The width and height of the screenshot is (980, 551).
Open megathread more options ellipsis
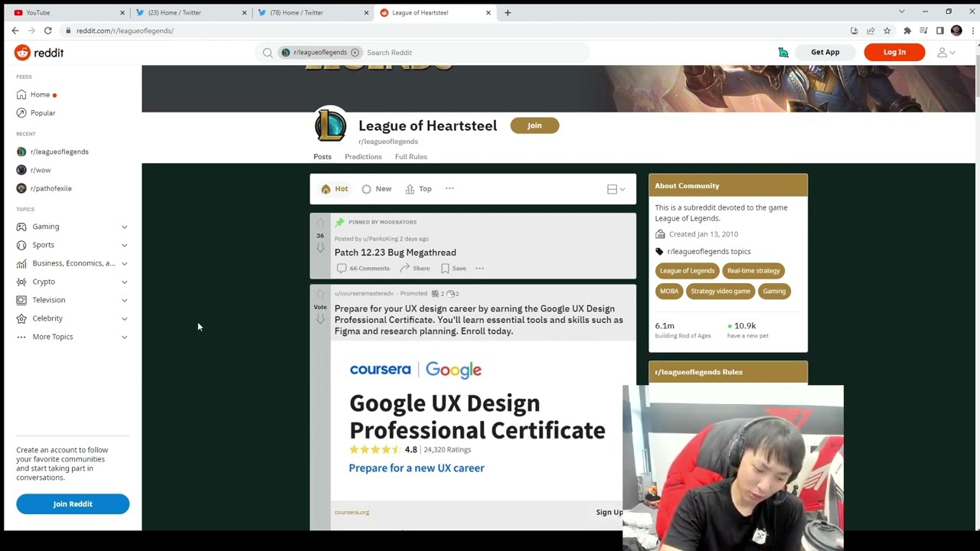point(479,269)
